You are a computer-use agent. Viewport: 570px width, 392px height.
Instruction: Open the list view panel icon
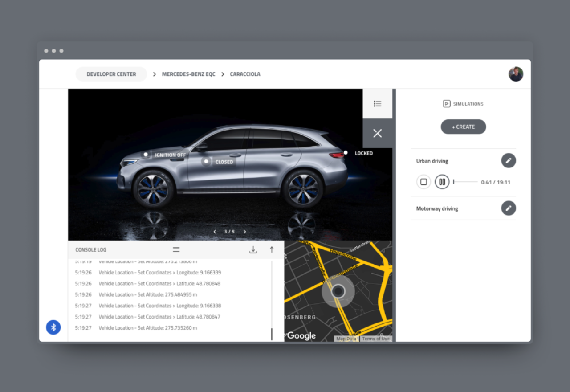click(378, 104)
